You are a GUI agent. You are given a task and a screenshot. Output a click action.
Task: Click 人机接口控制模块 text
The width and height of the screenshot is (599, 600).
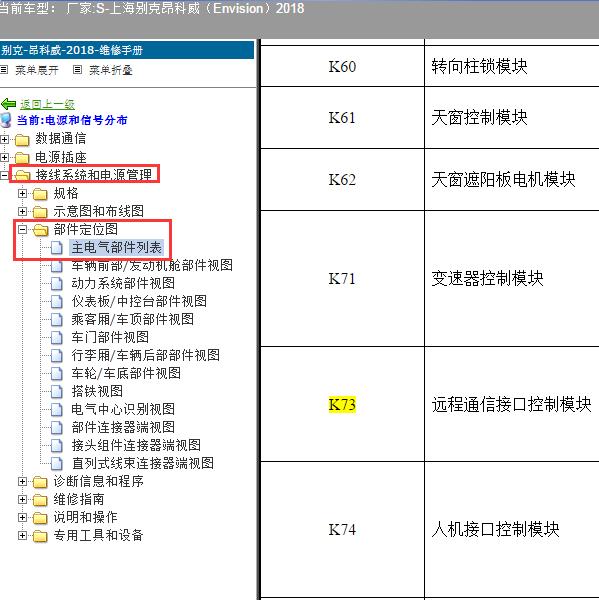pos(495,529)
